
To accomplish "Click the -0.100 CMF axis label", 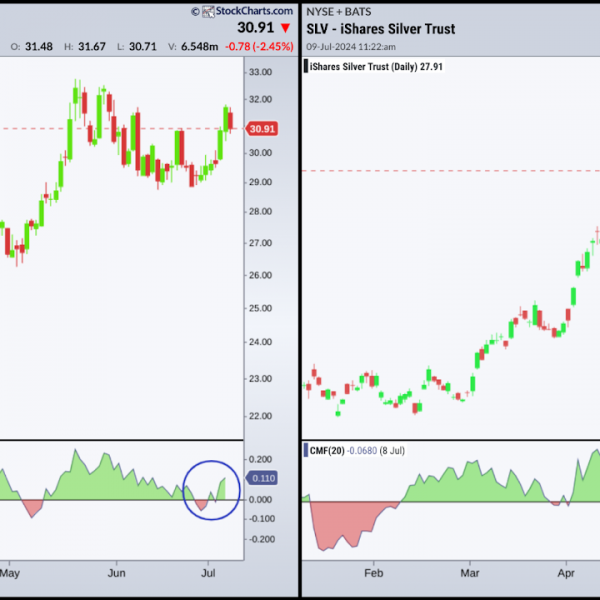I will 261,519.
